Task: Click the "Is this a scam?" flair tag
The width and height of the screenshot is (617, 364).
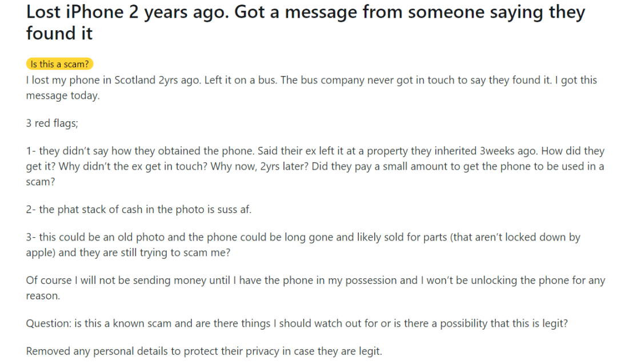Action: 59,64
